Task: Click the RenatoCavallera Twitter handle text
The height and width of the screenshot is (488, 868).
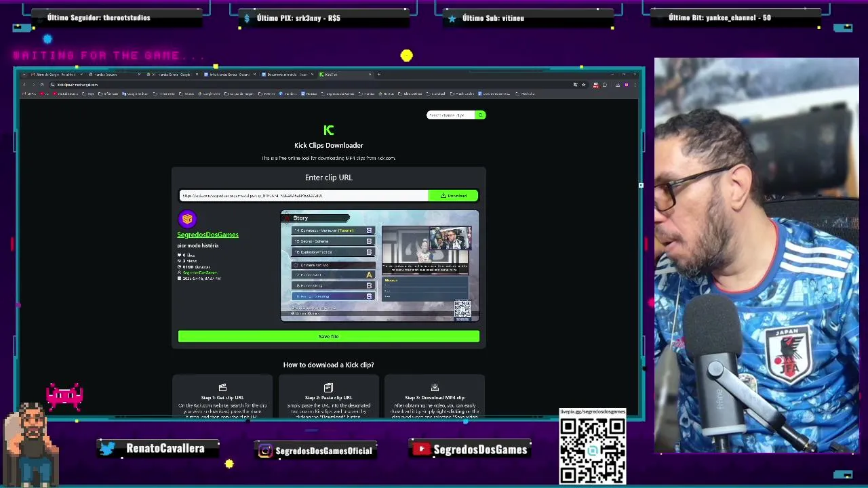Action: point(165,449)
